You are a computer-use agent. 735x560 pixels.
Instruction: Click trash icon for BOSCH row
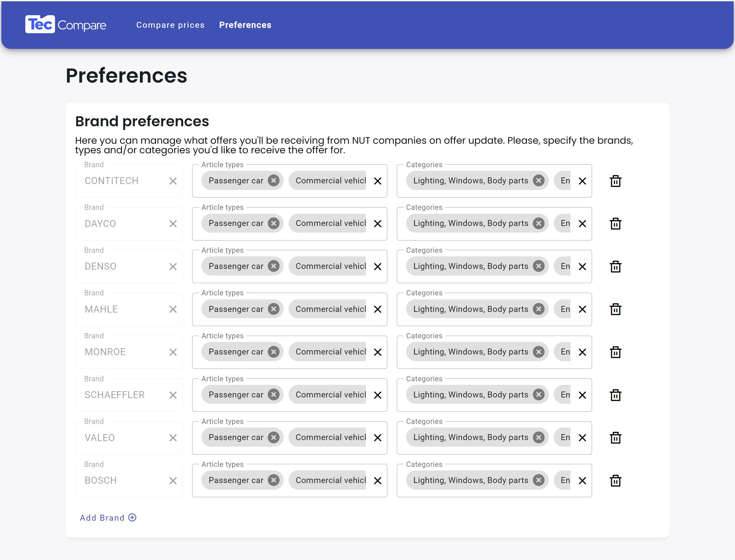click(x=615, y=480)
